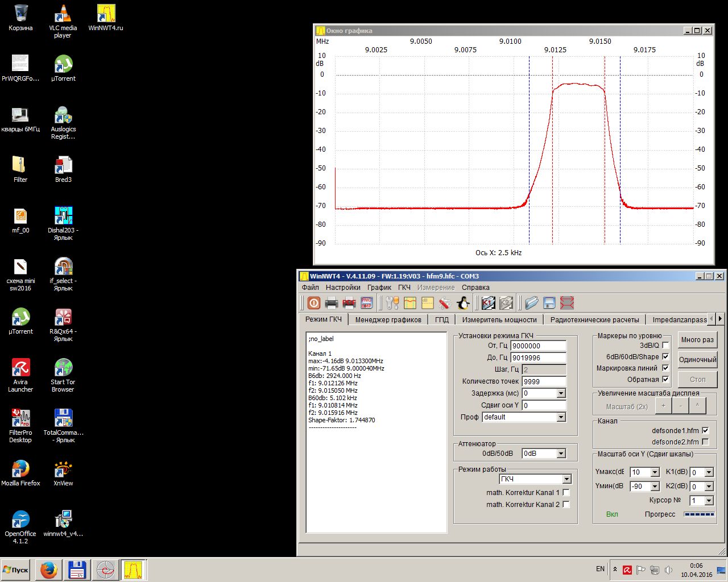The height and width of the screenshot is (582, 728).
Task: Click the Tux penguin icon
Action: [x=463, y=303]
